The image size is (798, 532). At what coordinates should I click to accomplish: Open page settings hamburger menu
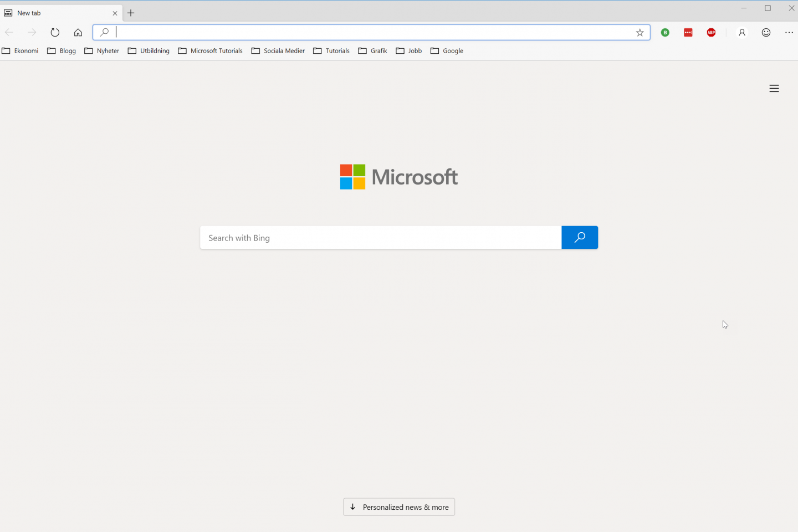tap(774, 89)
